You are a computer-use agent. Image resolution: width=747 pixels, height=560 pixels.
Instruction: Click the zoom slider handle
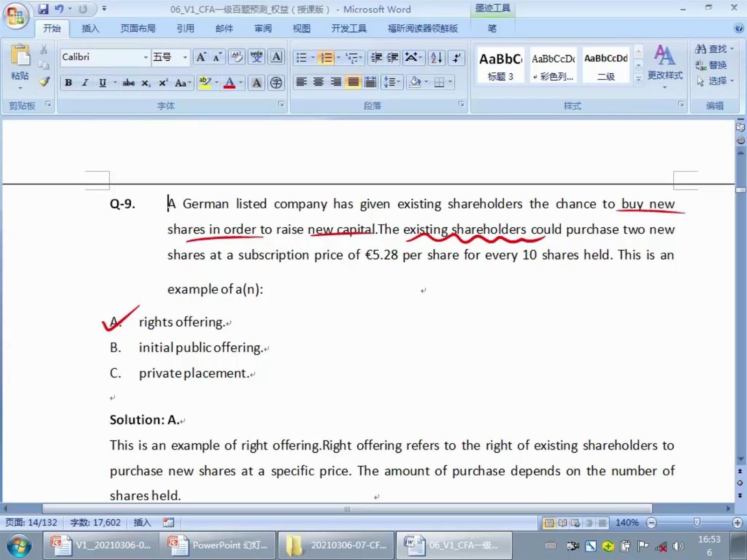tap(697, 523)
